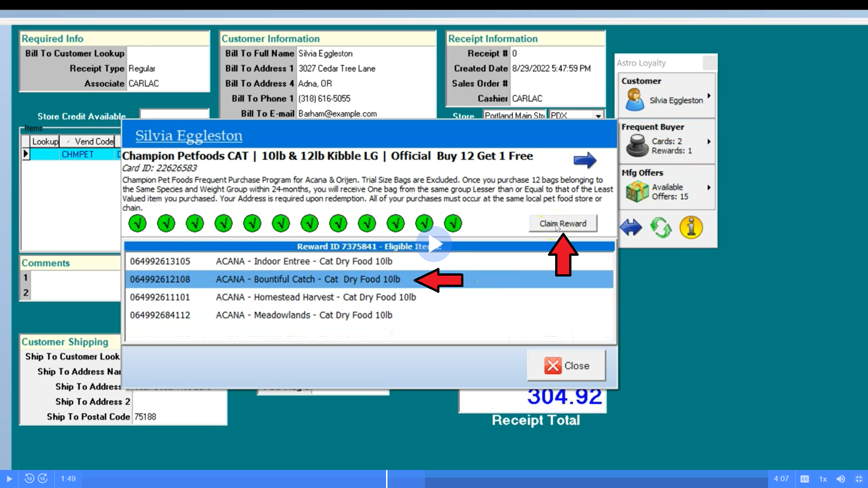Image resolution: width=868 pixels, height=488 pixels.
Task: Click the blue next-card arrow icon
Action: (x=585, y=160)
